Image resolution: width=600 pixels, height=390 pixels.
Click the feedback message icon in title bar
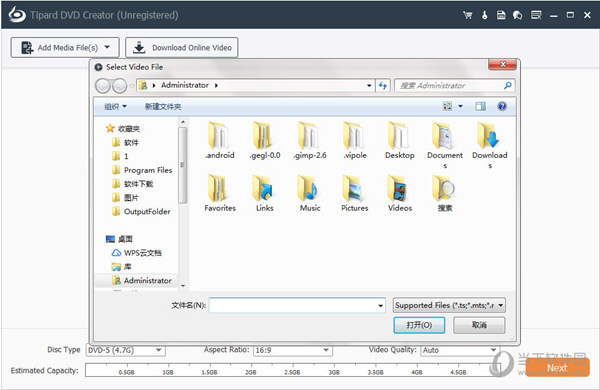(536, 15)
